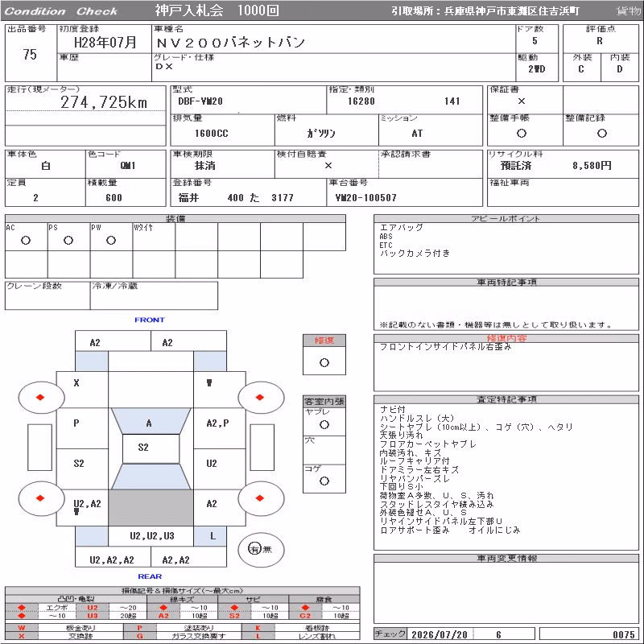Screen dimensions: 644x644
Task: Click the displacement 1600CC
Action: [x=212, y=133]
